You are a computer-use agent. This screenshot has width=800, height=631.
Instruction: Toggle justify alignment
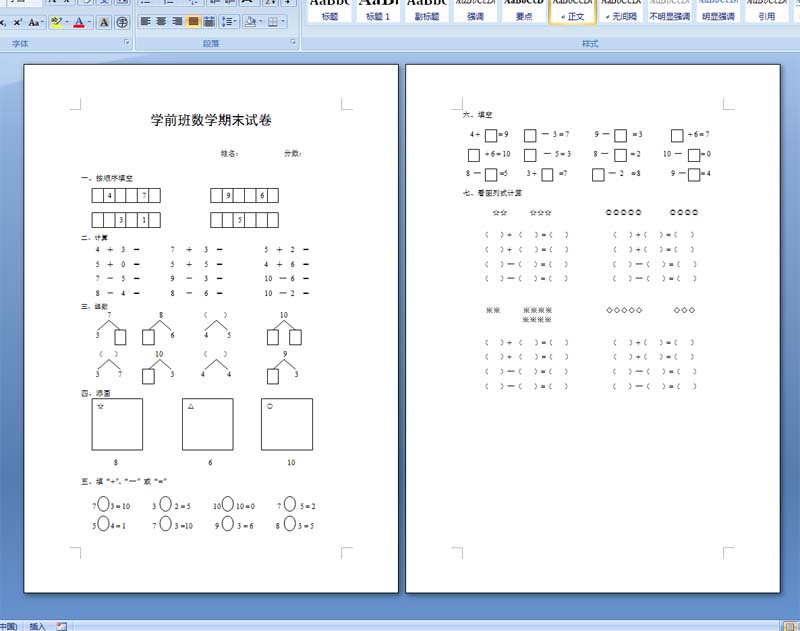click(x=193, y=21)
